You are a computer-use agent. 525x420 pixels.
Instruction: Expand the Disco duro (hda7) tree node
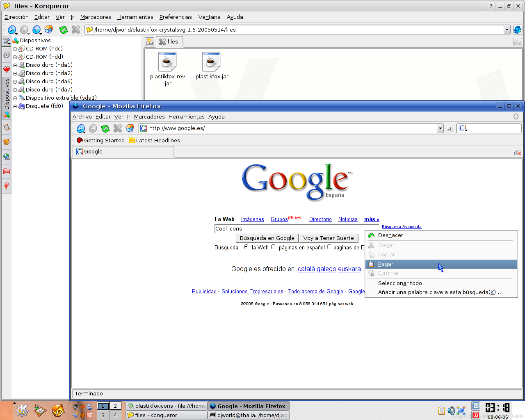pos(15,90)
